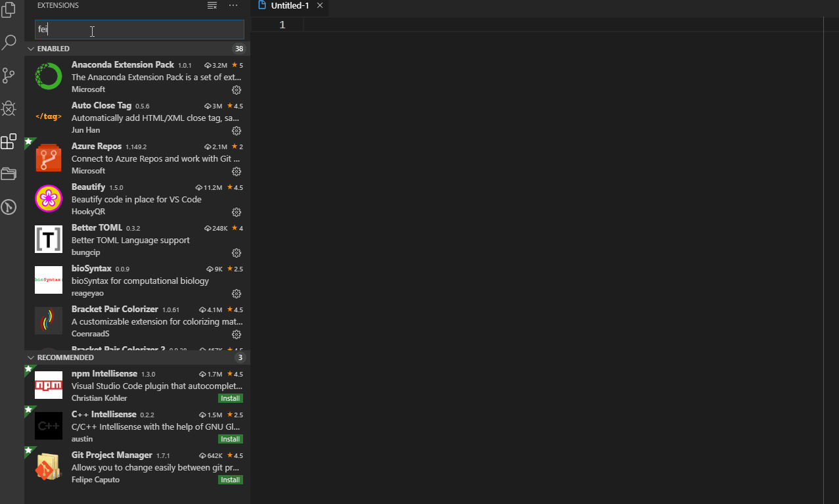
Task: Select the Extensions view icon
Action: [9, 141]
